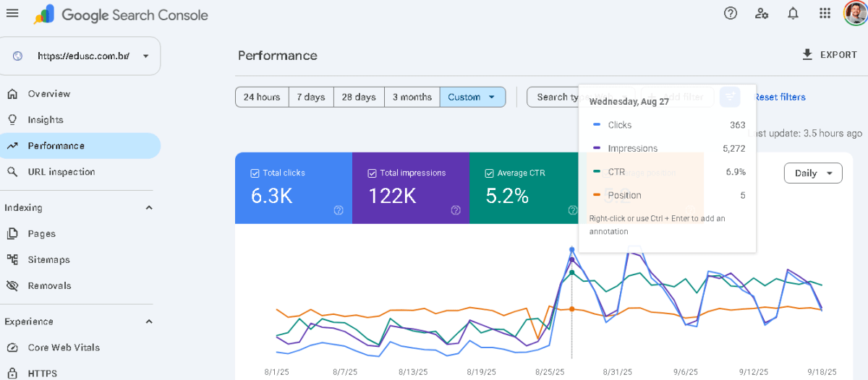Image resolution: width=868 pixels, height=380 pixels.
Task: Click the Sitemaps tree icon
Action: [x=12, y=259]
